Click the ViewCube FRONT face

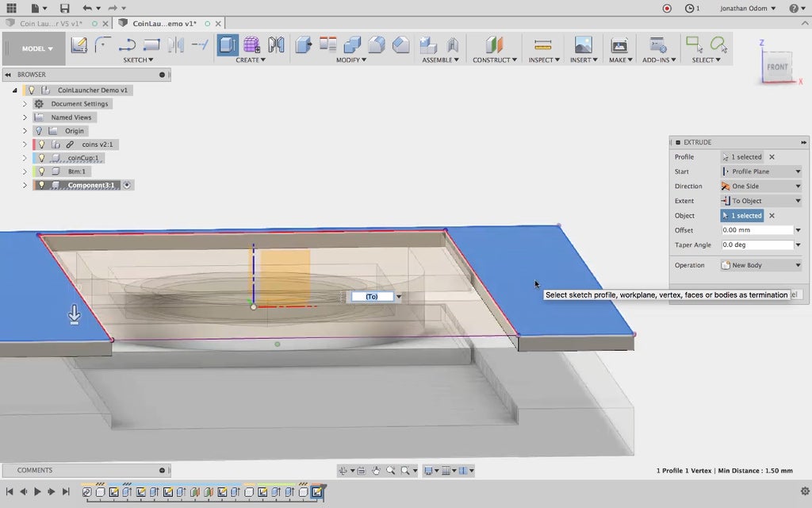click(x=777, y=67)
